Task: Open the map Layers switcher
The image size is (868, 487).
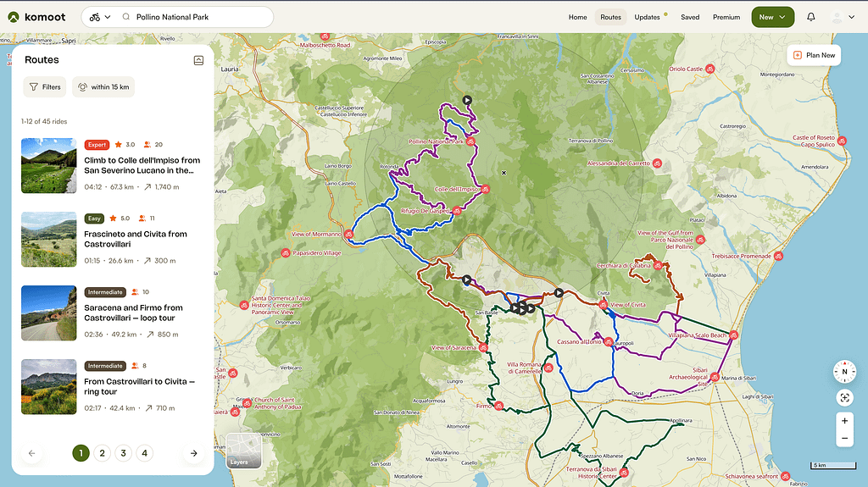Action: [243, 451]
